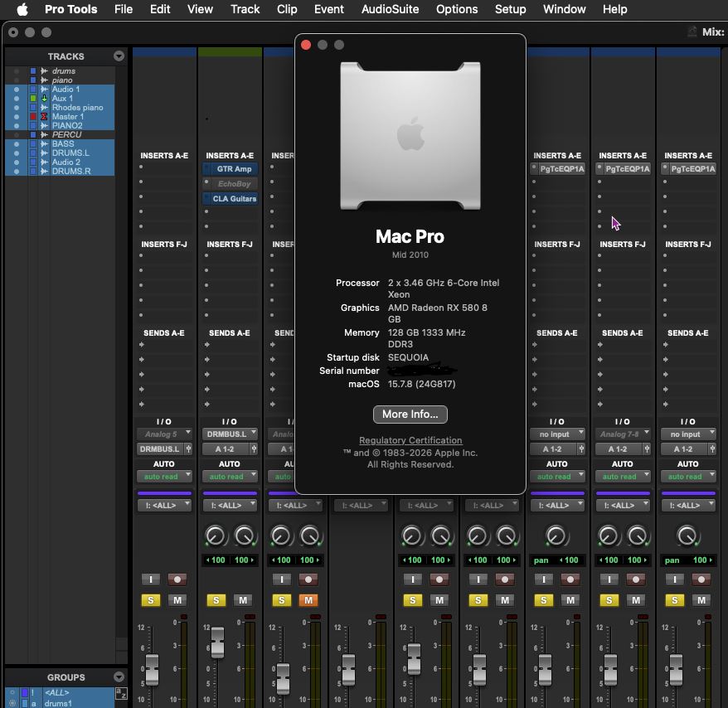Image resolution: width=728 pixels, height=708 pixels.
Task: Click the More Info... button
Action: [x=410, y=415]
